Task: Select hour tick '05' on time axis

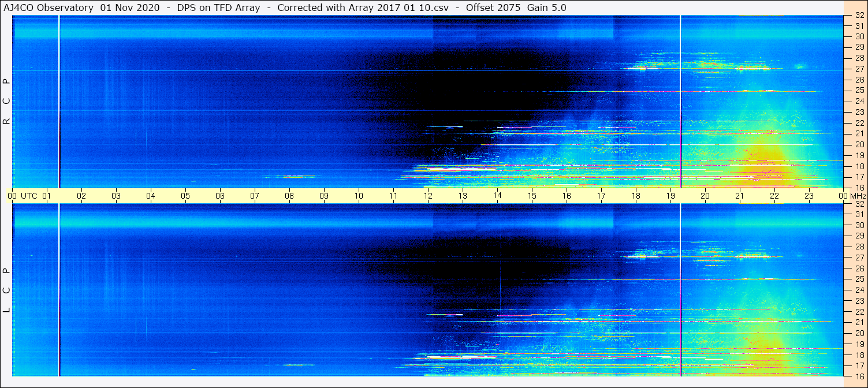Action: pyautogui.click(x=186, y=196)
